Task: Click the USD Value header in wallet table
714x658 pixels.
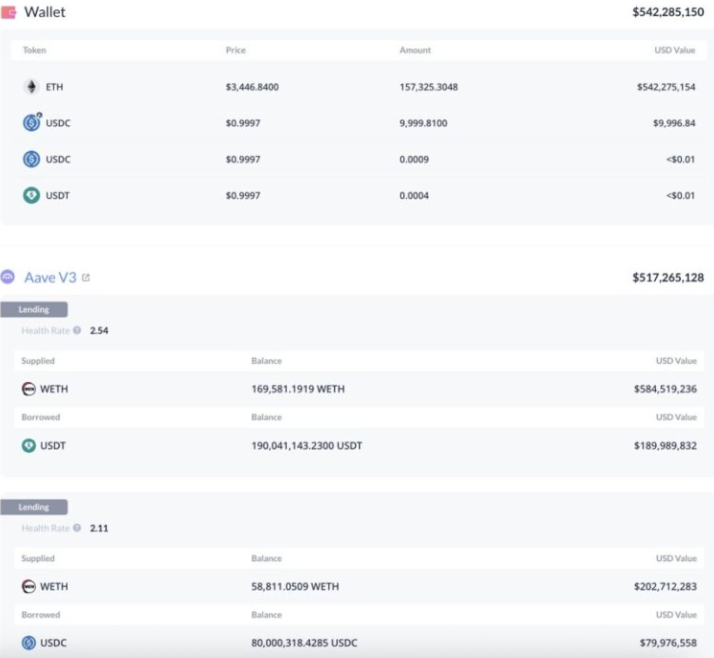Action: (x=675, y=50)
